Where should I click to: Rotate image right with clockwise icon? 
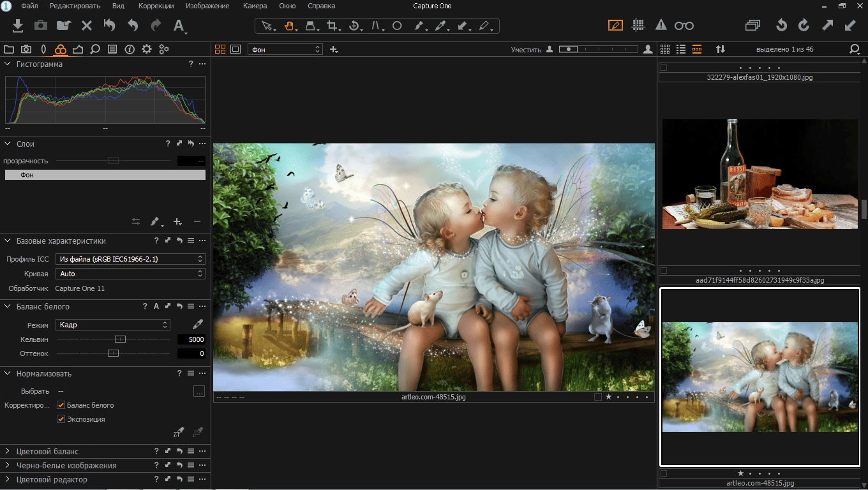(804, 26)
